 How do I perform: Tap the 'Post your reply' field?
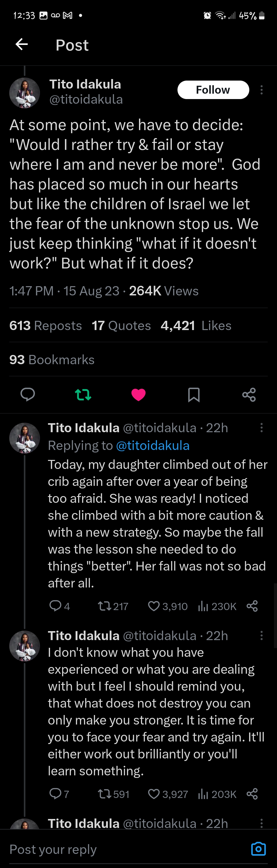click(101, 849)
